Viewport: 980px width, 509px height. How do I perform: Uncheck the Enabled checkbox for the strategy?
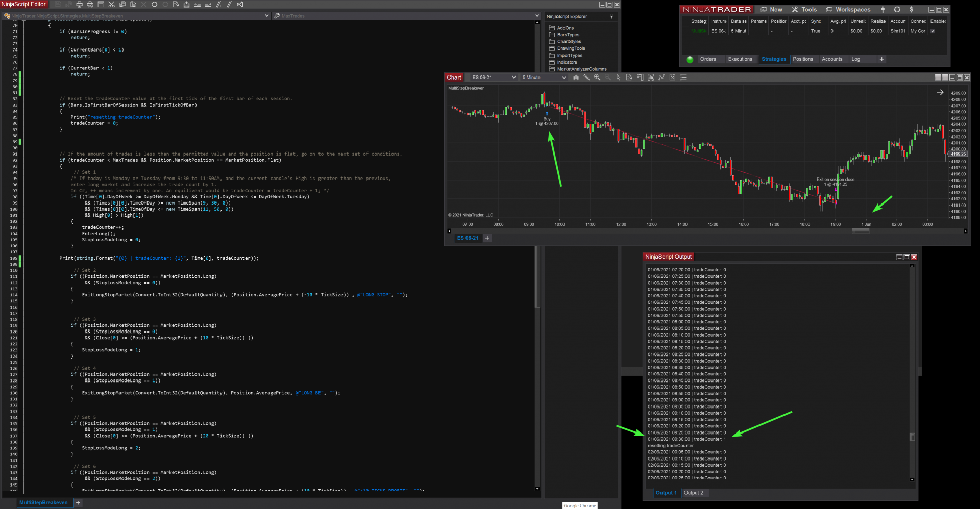[933, 31]
